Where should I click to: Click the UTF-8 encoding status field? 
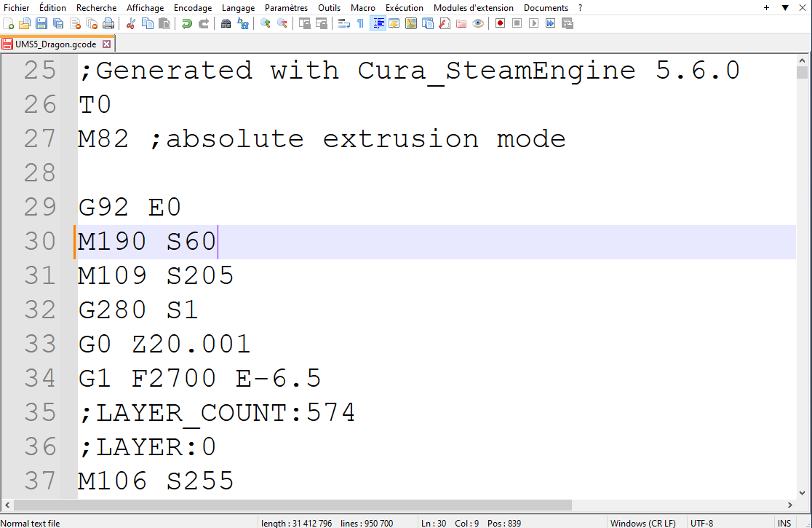pos(702,524)
